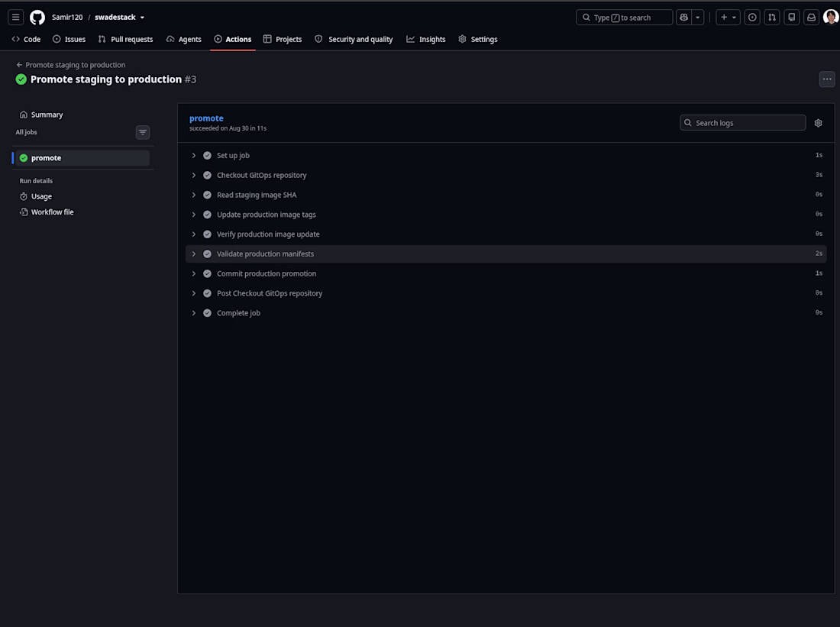Open the Pull requests tab
Image resolution: width=840 pixels, height=627 pixels.
click(x=125, y=39)
